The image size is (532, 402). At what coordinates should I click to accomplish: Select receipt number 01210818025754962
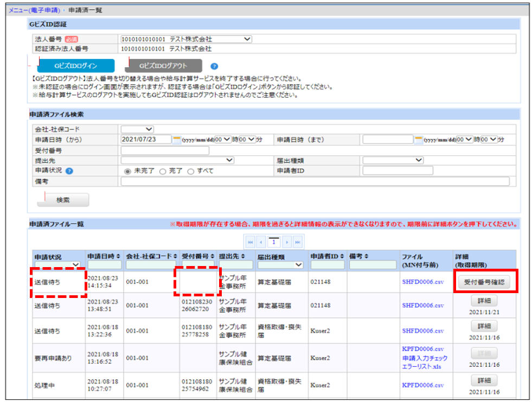[x=197, y=385]
